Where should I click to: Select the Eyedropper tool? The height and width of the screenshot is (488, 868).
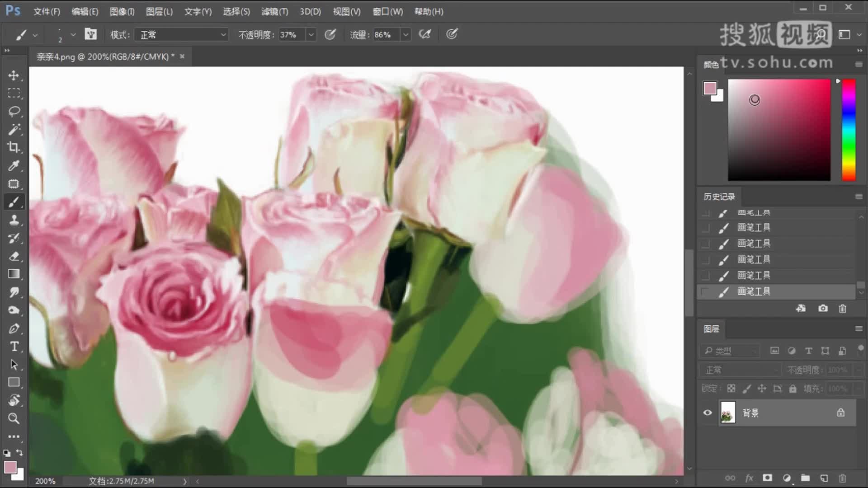(x=14, y=166)
